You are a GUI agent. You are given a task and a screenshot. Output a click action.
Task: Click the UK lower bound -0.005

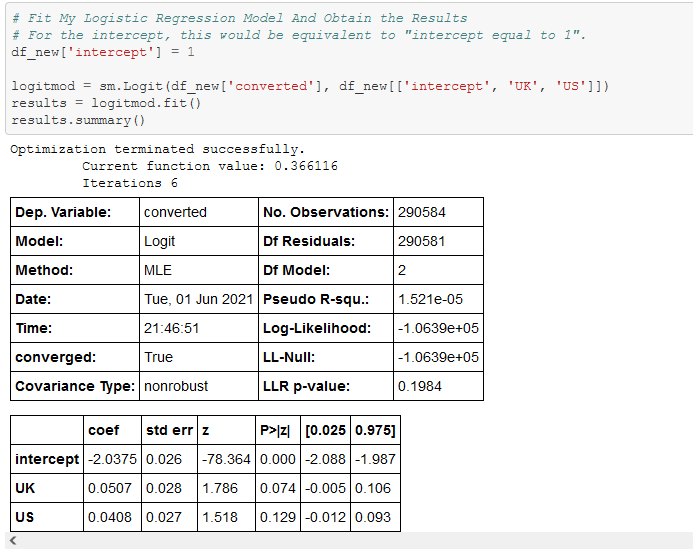click(x=326, y=488)
